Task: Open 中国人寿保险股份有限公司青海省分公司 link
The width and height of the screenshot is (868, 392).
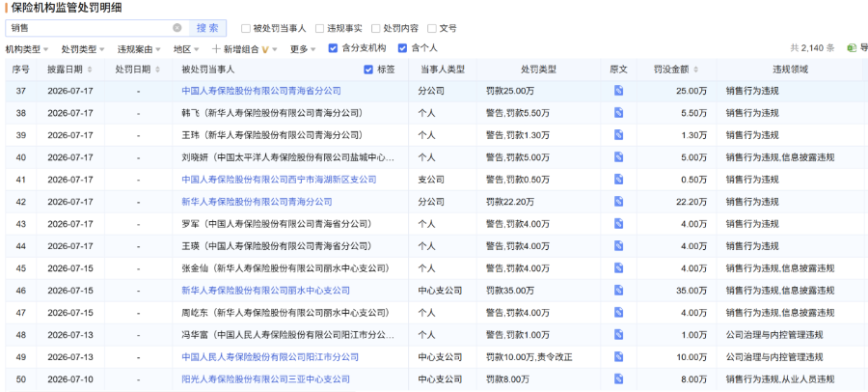Action: tap(261, 91)
